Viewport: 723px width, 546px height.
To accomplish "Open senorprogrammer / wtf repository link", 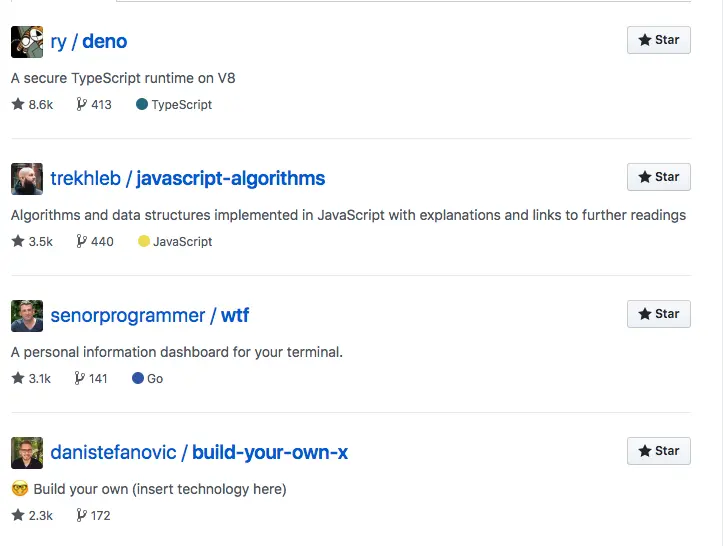I will (x=150, y=316).
